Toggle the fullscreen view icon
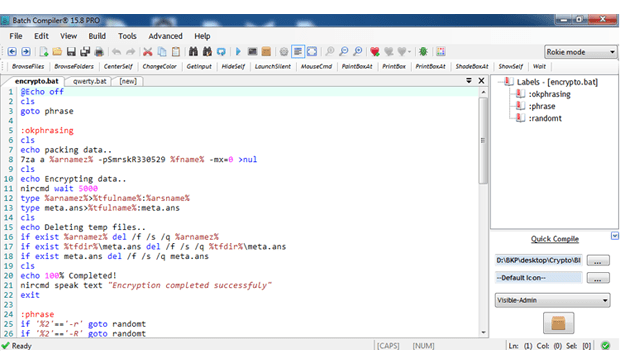The image size is (620, 364). point(312,52)
